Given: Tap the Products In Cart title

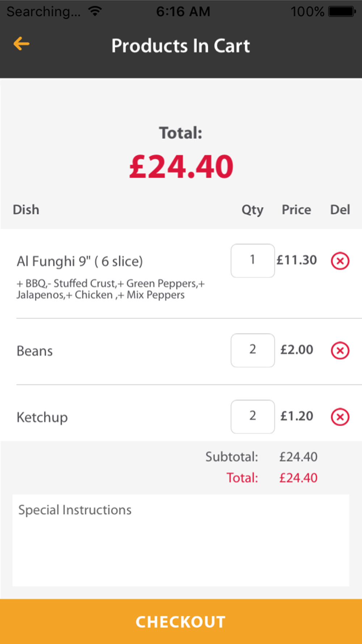Looking at the screenshot, I should tap(181, 46).
